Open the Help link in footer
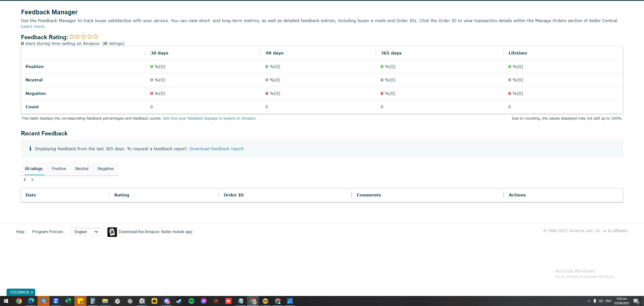Viewport: 644px width, 306px height. tap(20, 232)
